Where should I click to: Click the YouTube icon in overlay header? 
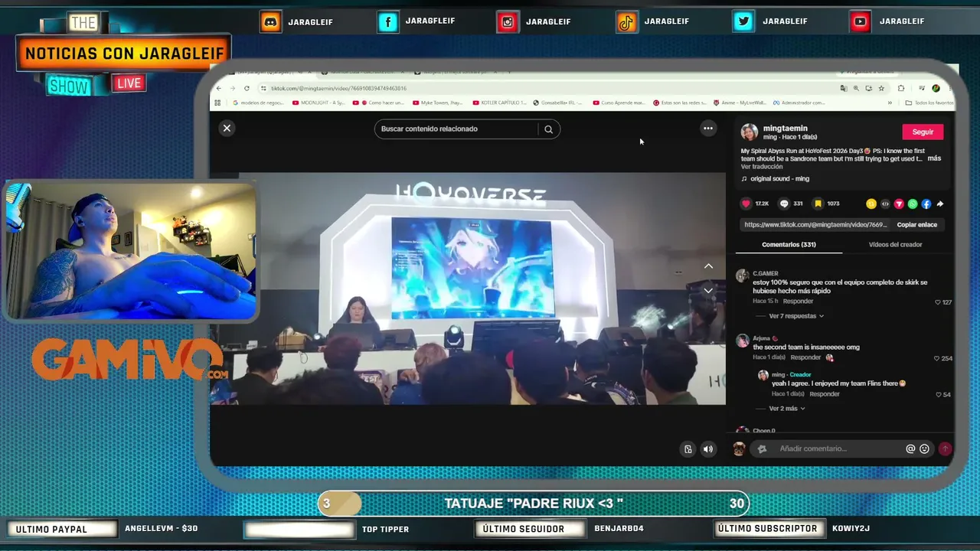[x=861, y=21]
